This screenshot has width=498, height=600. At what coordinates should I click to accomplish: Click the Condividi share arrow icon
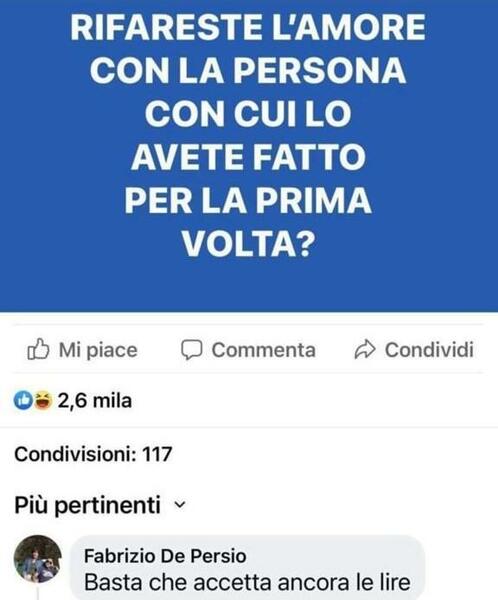tap(365, 349)
